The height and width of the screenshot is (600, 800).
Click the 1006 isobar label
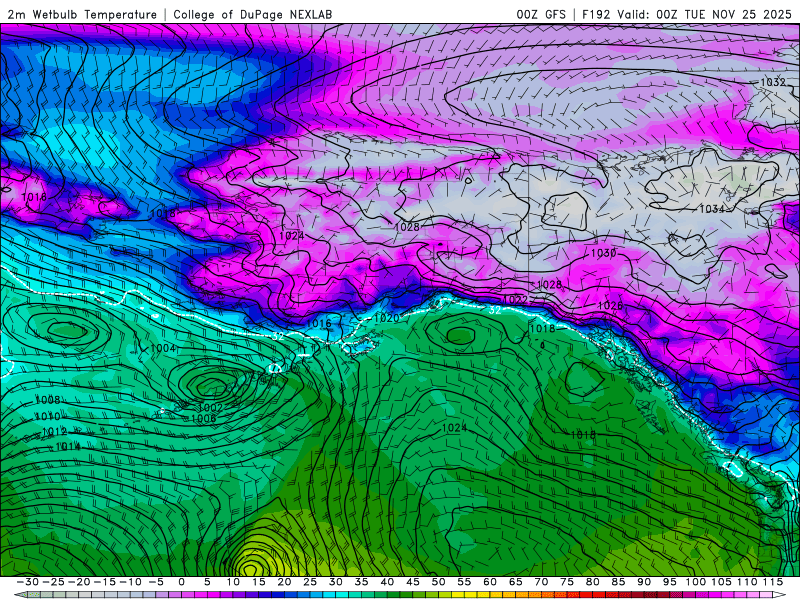pos(204,418)
